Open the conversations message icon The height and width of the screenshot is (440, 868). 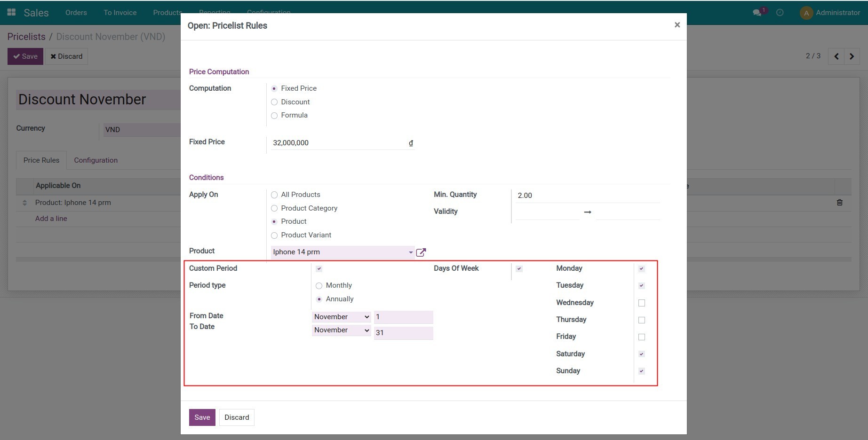757,13
